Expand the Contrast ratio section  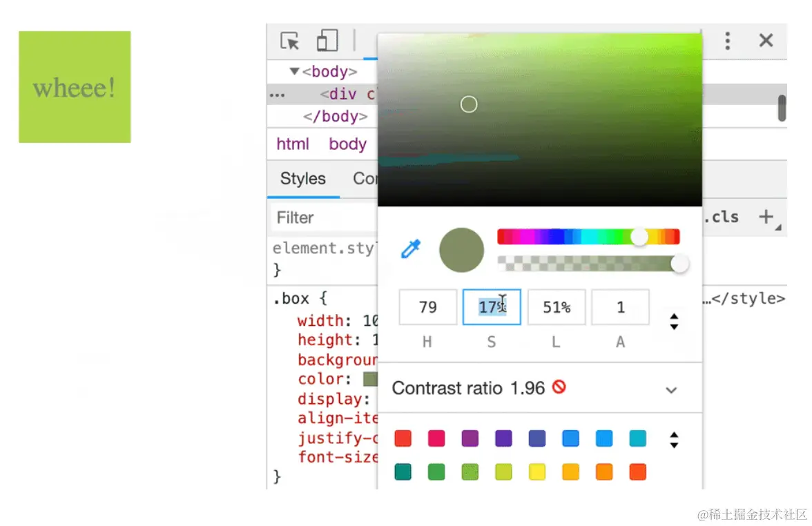pyautogui.click(x=671, y=390)
